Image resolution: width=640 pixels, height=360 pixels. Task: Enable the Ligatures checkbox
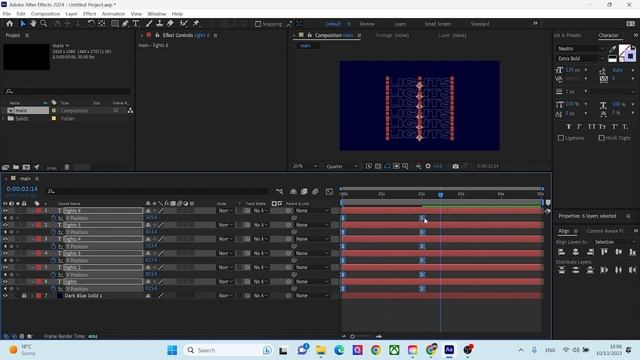pyautogui.click(x=561, y=138)
